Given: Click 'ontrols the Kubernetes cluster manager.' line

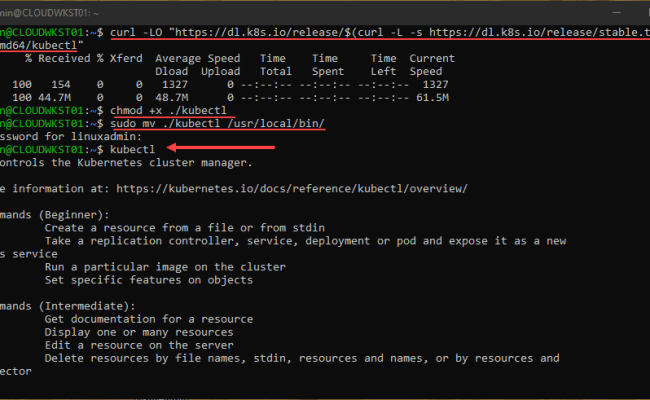Looking at the screenshot, I should tap(126, 162).
